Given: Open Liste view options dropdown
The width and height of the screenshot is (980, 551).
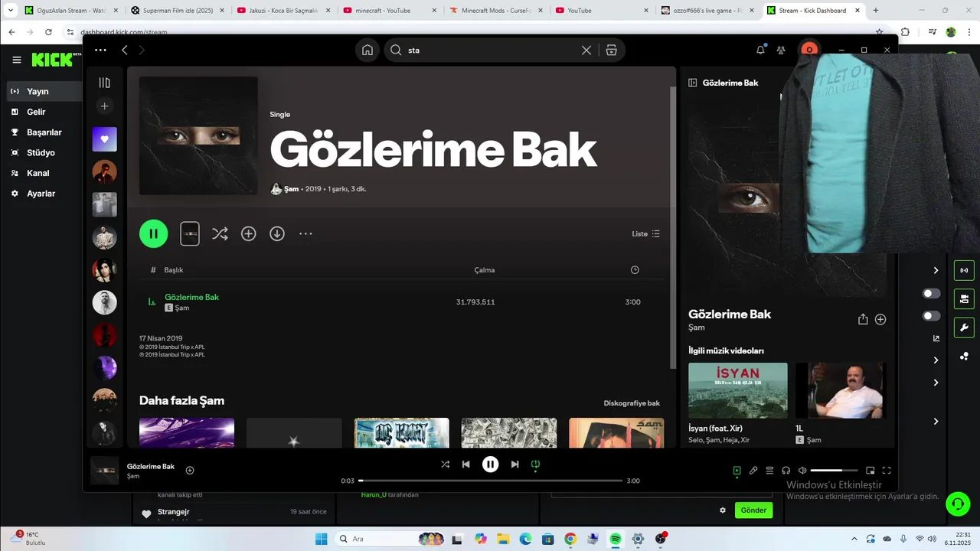Looking at the screenshot, I should (645, 233).
